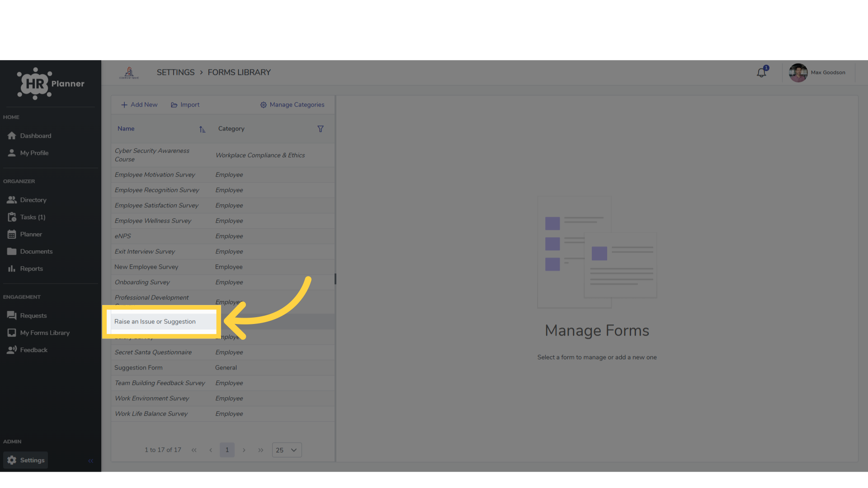Open page size dropdown showing 25
868x488 pixels.
287,450
